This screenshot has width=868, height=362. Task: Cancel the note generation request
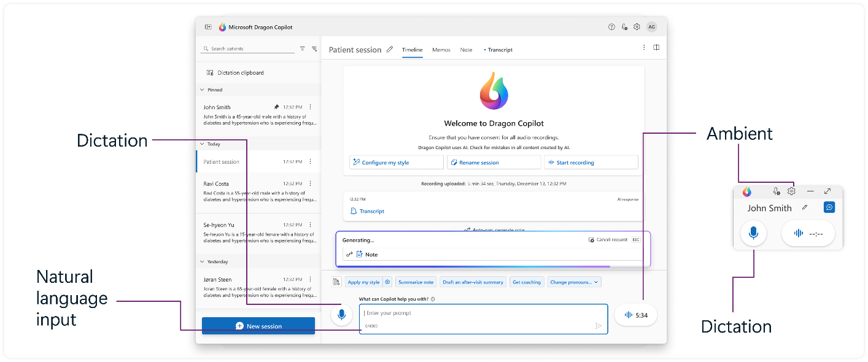point(608,240)
